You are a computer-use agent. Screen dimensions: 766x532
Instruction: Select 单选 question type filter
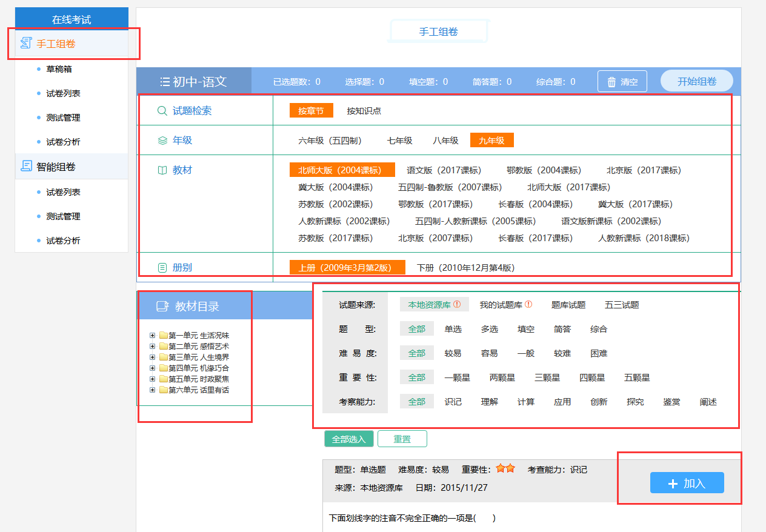(x=453, y=329)
